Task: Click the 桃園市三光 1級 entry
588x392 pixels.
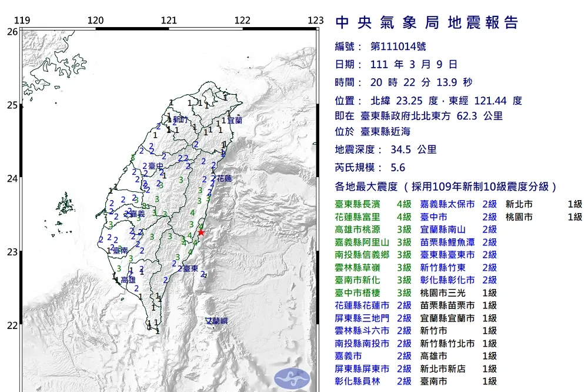Action: 459,293
